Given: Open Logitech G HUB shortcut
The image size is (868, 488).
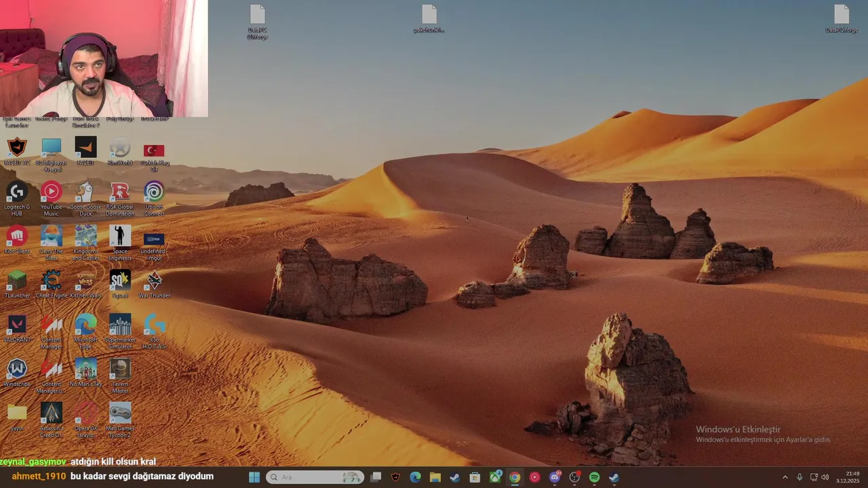Looking at the screenshot, I should (x=17, y=199).
